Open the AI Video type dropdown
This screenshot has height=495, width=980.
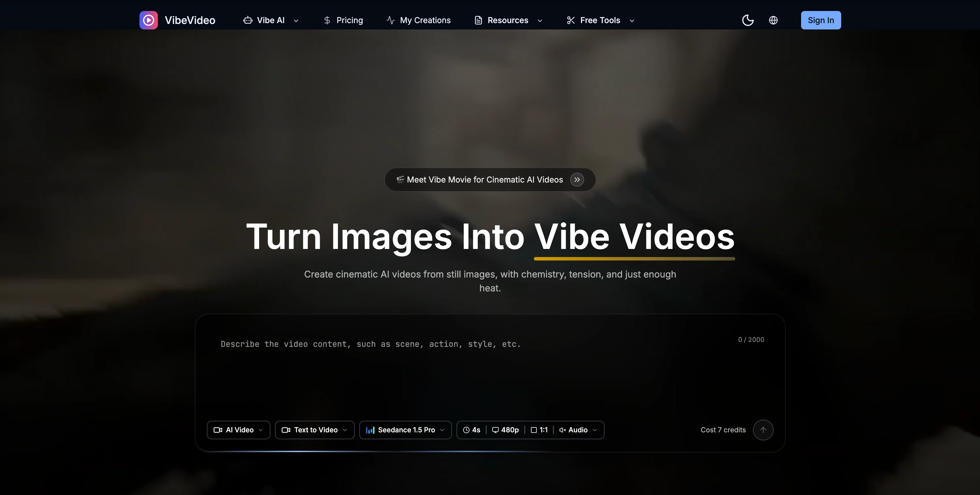[x=239, y=430]
